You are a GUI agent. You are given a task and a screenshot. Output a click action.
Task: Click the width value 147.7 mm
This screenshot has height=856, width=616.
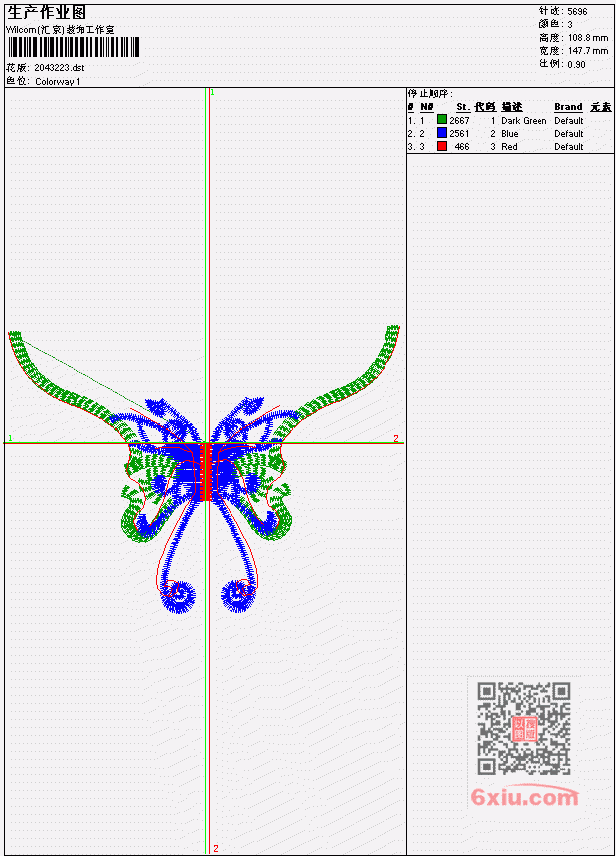[x=588, y=51]
